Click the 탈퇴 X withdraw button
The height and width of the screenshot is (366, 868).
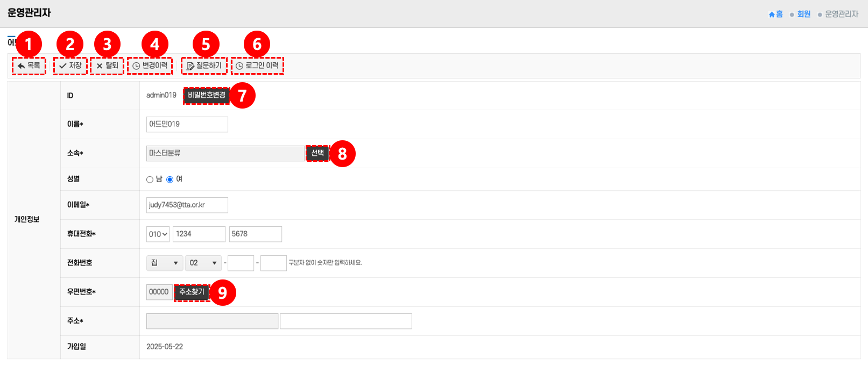tap(107, 66)
